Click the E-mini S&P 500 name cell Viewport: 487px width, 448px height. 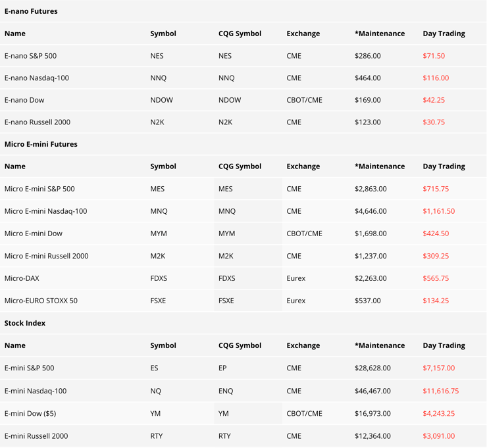click(x=29, y=368)
